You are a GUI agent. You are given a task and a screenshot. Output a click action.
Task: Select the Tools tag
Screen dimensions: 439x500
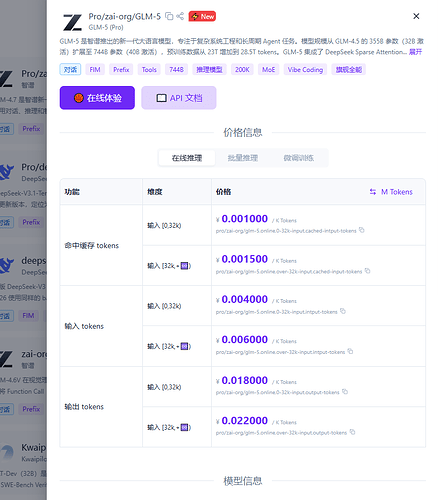[x=149, y=69]
